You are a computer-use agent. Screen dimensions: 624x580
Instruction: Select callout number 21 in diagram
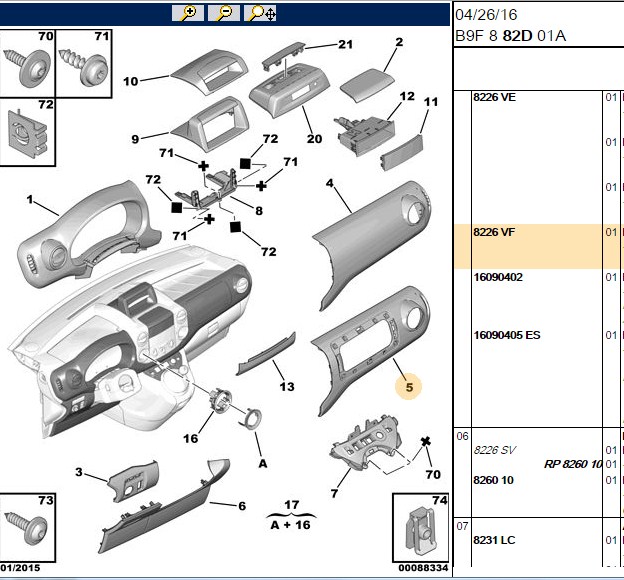coord(345,44)
